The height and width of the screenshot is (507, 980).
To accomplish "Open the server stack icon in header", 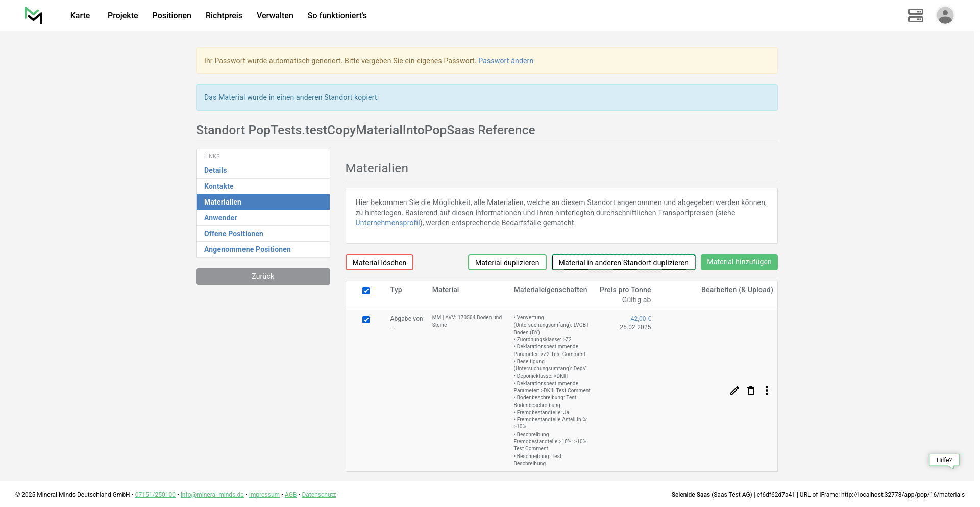I will (x=915, y=15).
